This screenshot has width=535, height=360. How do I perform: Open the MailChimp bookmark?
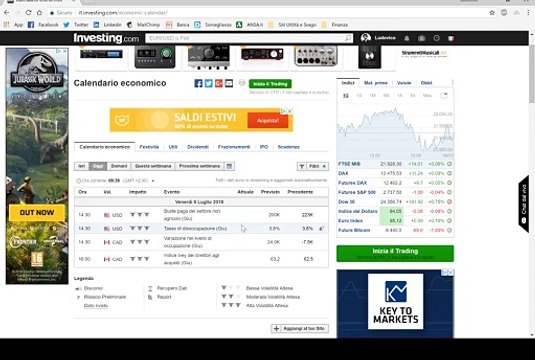pos(143,25)
